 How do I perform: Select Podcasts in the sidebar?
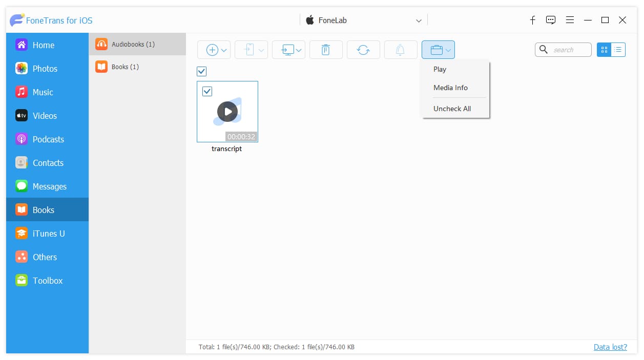(47, 139)
